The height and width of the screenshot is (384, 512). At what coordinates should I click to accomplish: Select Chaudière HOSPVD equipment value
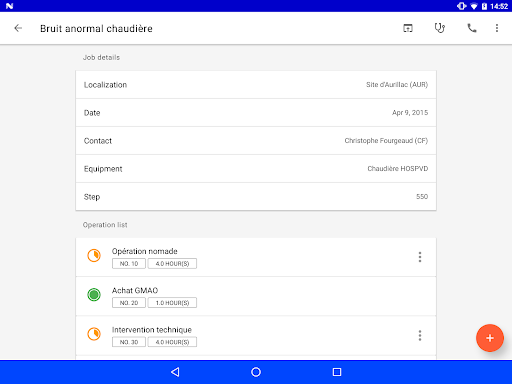pyautogui.click(x=398, y=169)
